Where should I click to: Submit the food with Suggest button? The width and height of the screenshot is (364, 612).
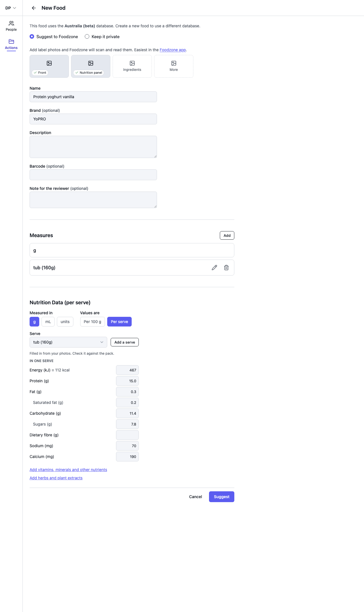pos(222,497)
